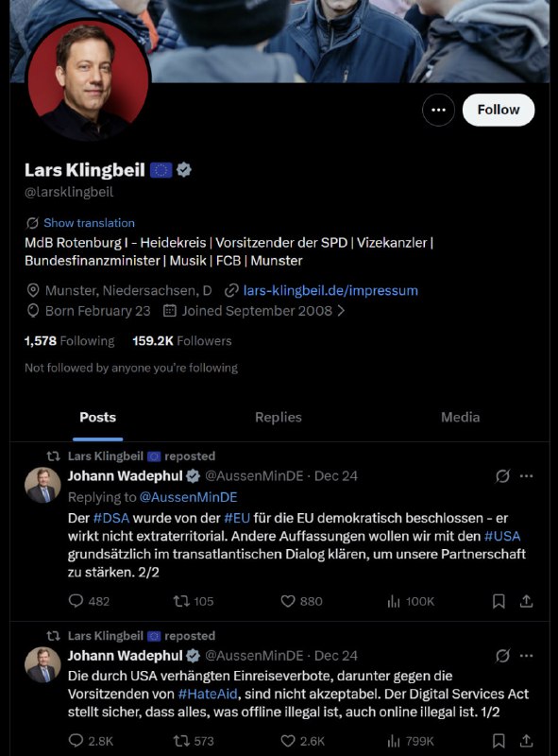Screen dimensions: 558x756
Task: Open options on the Einreiseverbote tweet
Action: 527,655
